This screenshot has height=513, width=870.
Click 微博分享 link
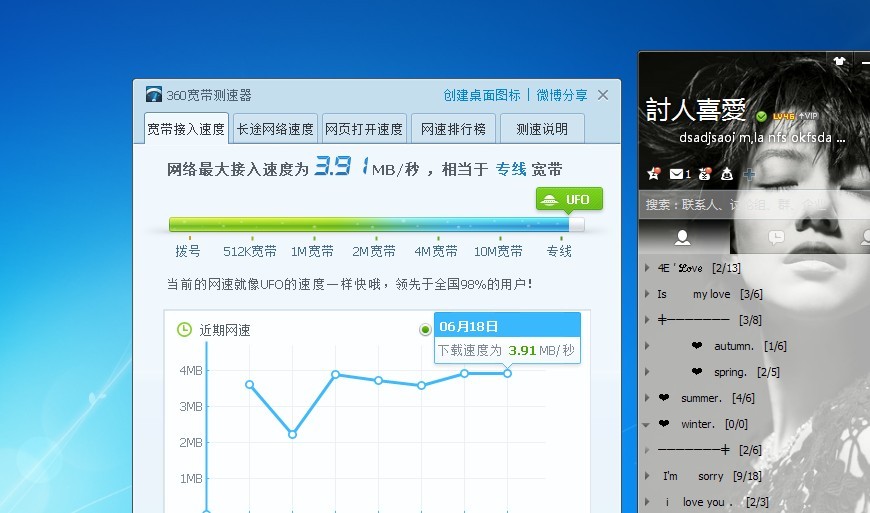point(562,95)
